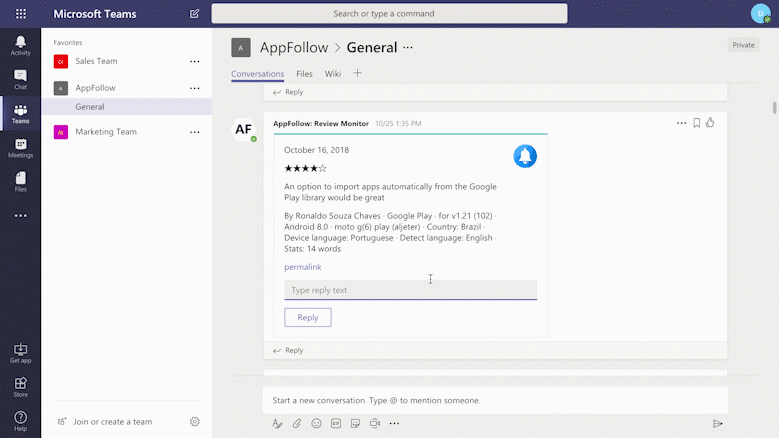Open the Files section in sidebar
This screenshot has height=438, width=779.
(x=20, y=182)
